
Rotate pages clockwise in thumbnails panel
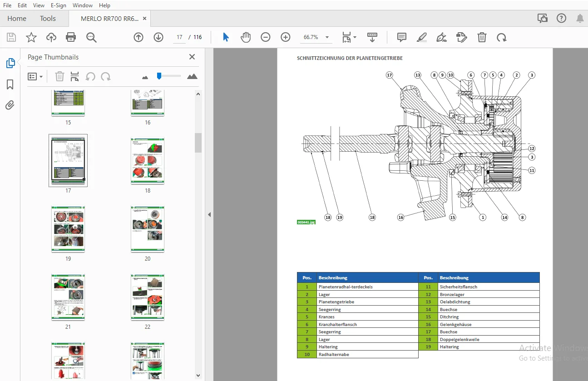[x=106, y=77]
